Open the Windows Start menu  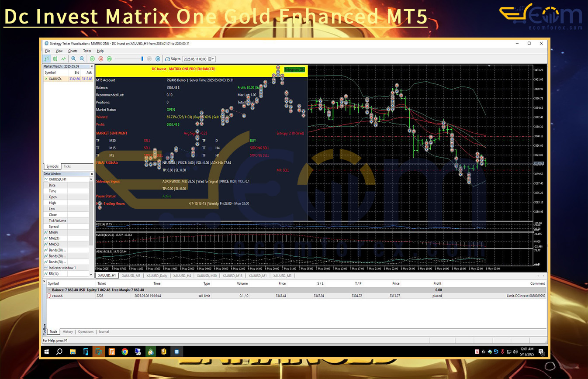46,351
